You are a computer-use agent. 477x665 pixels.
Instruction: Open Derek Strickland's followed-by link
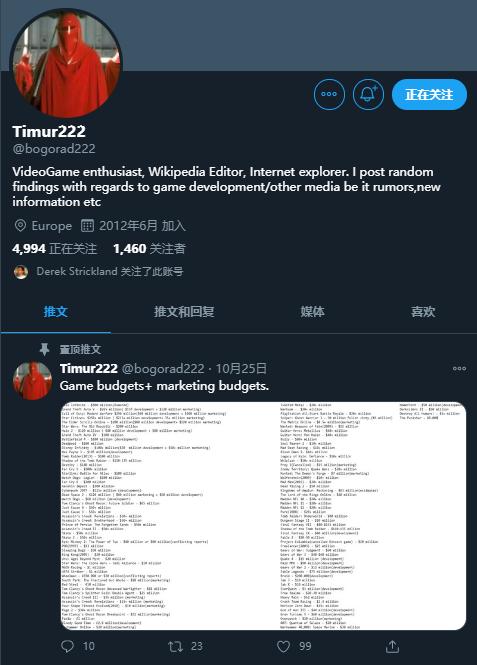pos(109,271)
